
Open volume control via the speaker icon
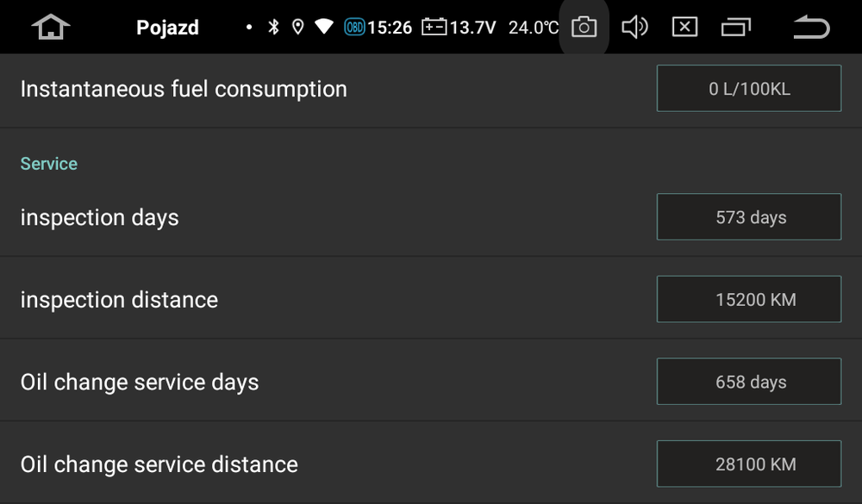pyautogui.click(x=635, y=27)
